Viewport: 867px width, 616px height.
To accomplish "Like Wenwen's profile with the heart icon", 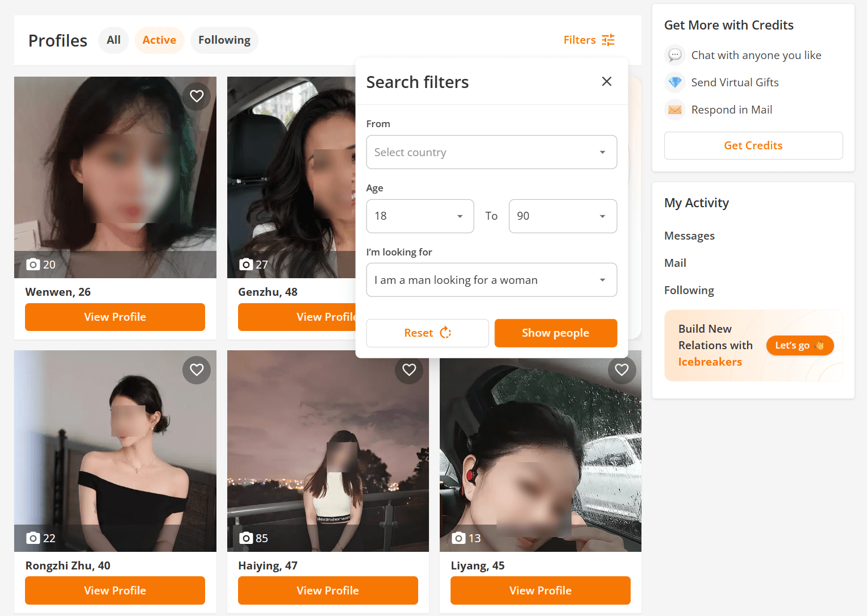I will click(197, 96).
